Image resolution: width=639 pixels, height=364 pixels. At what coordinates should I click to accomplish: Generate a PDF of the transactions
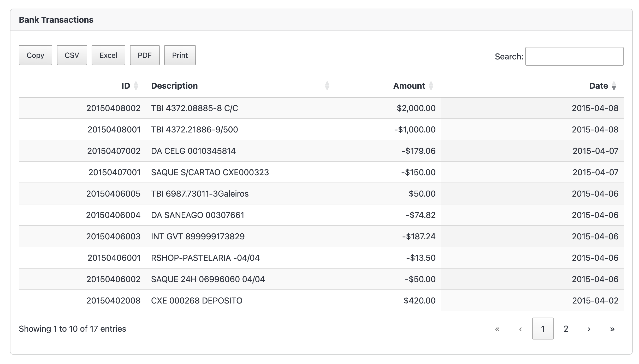click(x=145, y=55)
